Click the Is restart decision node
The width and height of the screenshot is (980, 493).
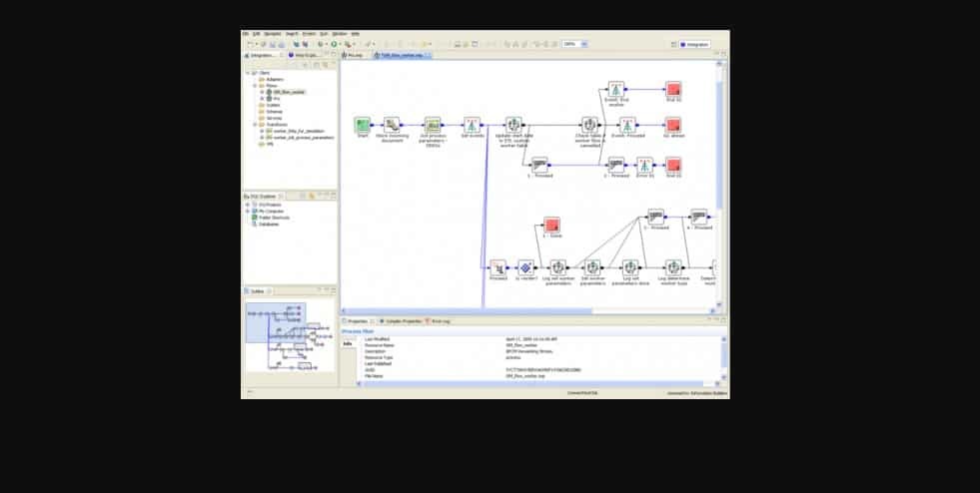tap(526, 267)
